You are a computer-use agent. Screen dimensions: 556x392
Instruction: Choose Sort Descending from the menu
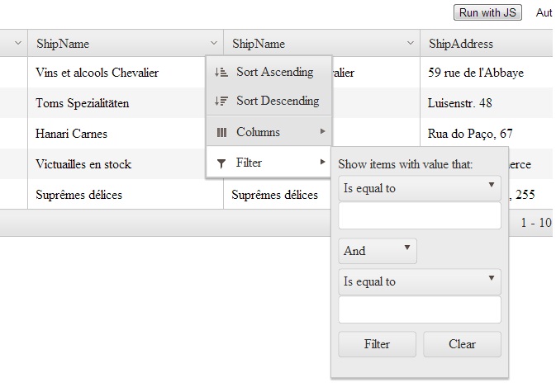pyautogui.click(x=277, y=102)
